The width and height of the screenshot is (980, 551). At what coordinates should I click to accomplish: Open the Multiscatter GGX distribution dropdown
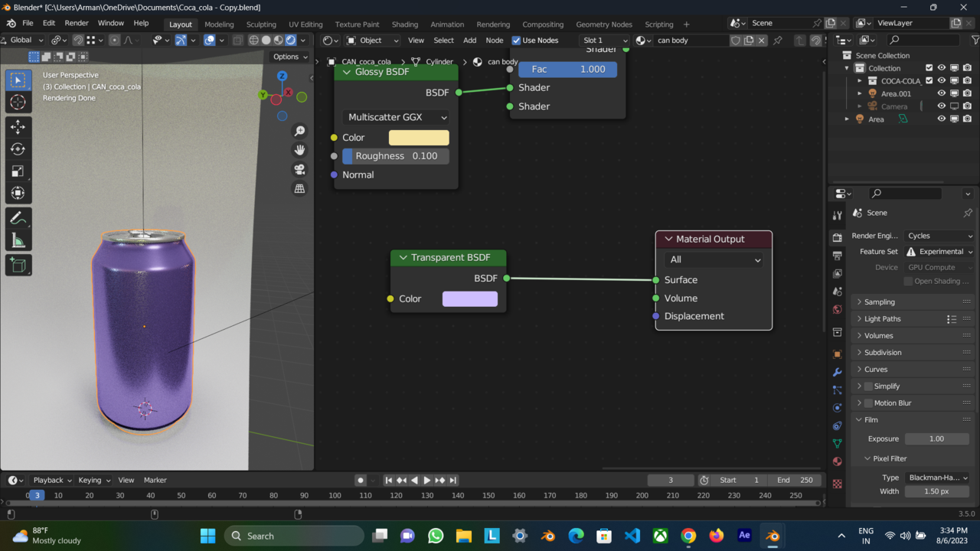395,117
